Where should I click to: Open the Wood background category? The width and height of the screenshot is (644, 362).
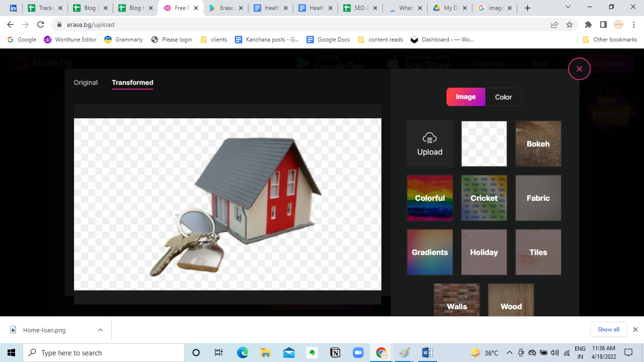[511, 300]
